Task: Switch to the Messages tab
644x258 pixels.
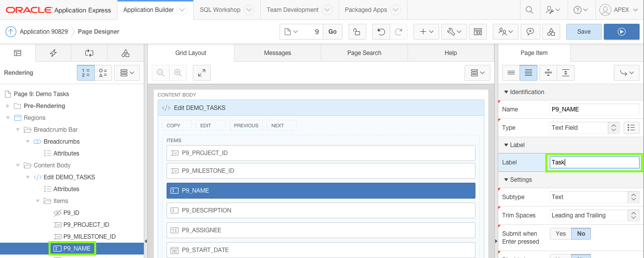Action: 278,53
